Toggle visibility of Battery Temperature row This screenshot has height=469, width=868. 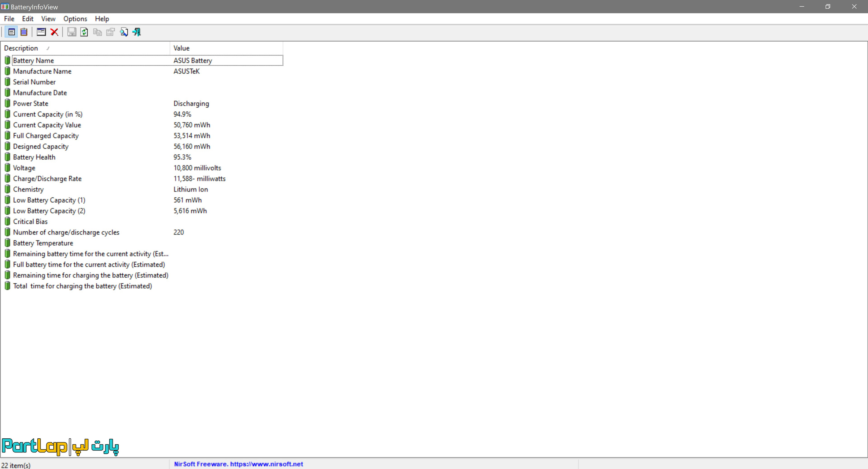pos(43,243)
